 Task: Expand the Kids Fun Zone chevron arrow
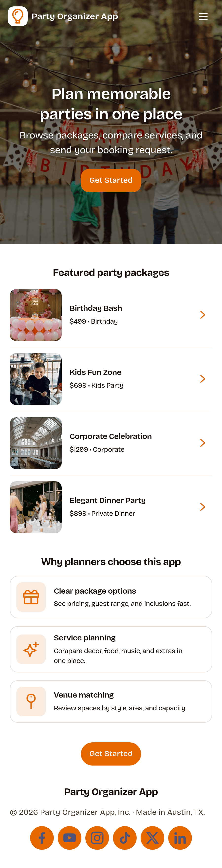203,379
